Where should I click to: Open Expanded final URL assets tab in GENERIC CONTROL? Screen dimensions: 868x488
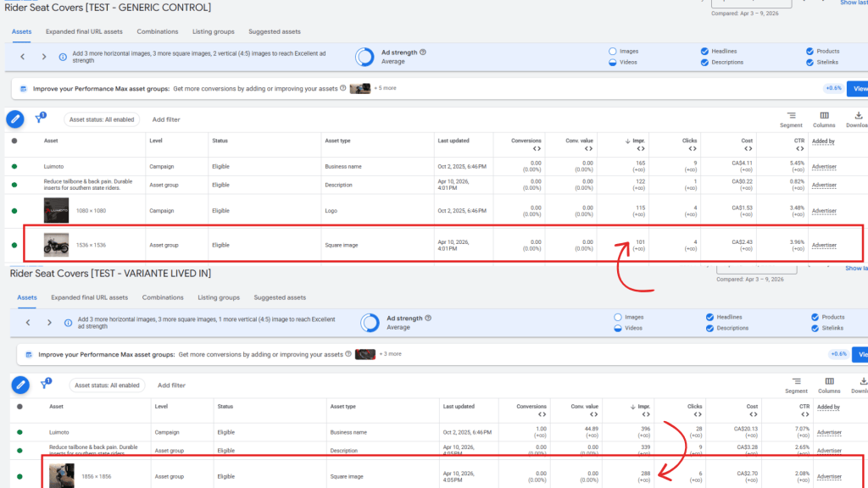coord(84,31)
